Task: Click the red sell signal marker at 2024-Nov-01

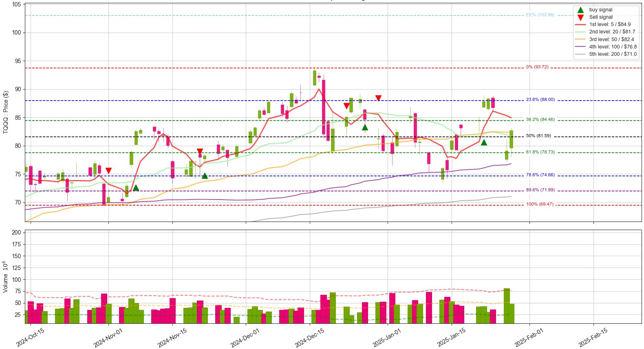Action: [x=108, y=171]
